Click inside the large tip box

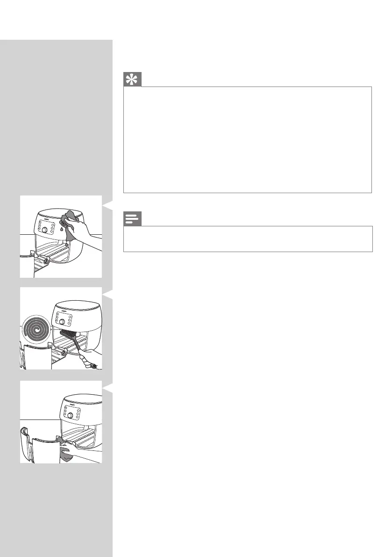point(248,140)
